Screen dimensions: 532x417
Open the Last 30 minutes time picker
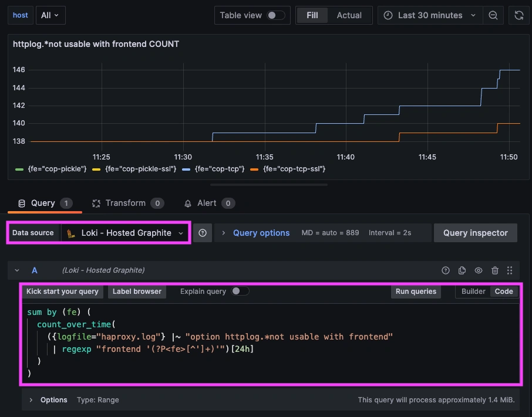[430, 15]
